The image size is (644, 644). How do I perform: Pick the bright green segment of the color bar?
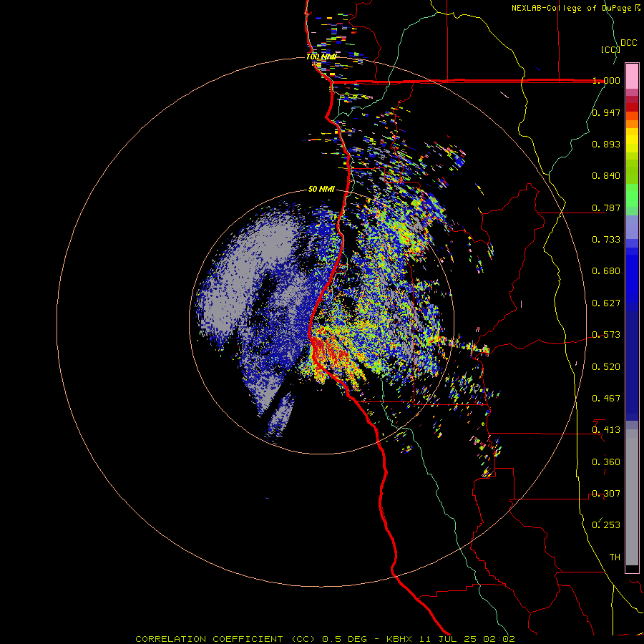(x=632, y=195)
